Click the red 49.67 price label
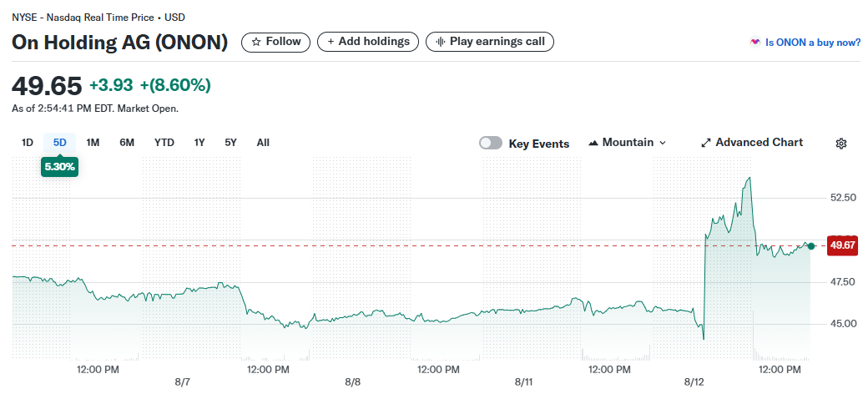 click(842, 245)
